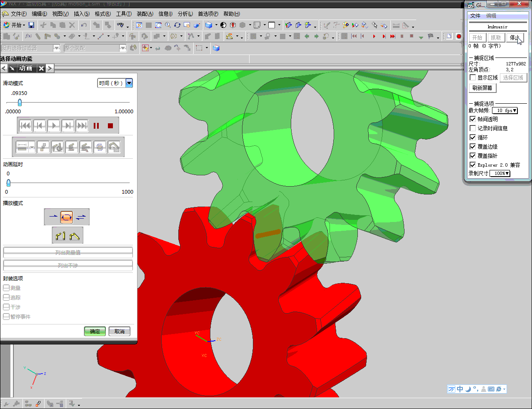Click the design position linkage icon

pos(60,236)
